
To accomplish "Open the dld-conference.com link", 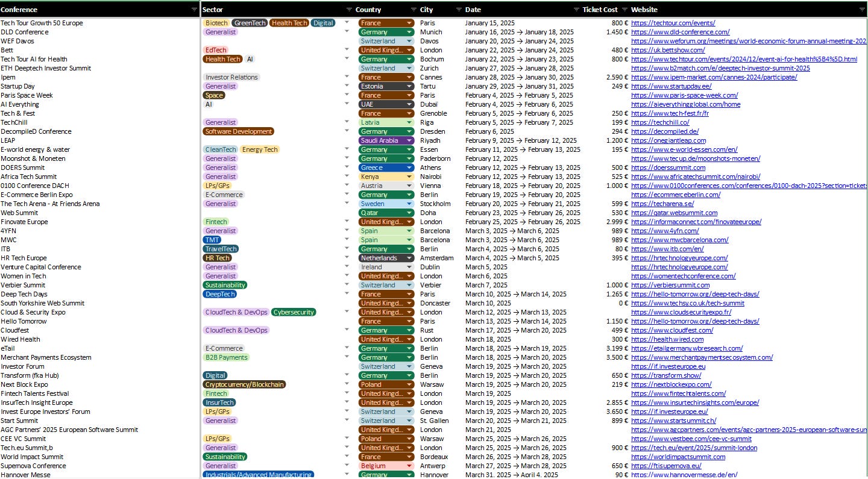I will [681, 32].
